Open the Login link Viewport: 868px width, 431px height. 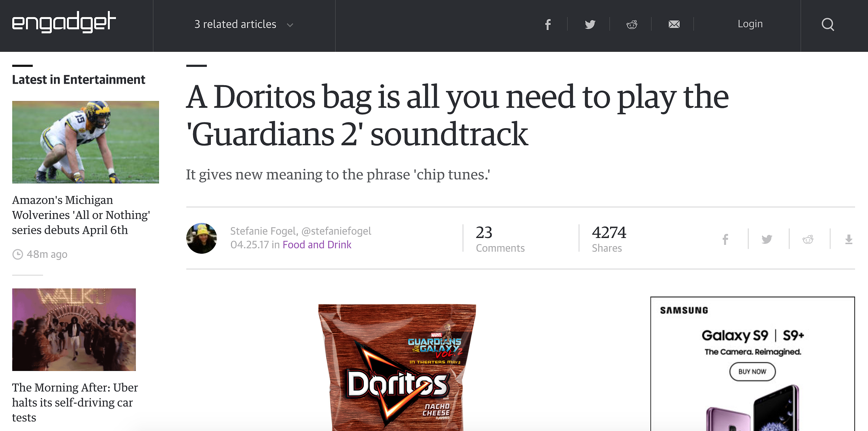click(x=750, y=24)
